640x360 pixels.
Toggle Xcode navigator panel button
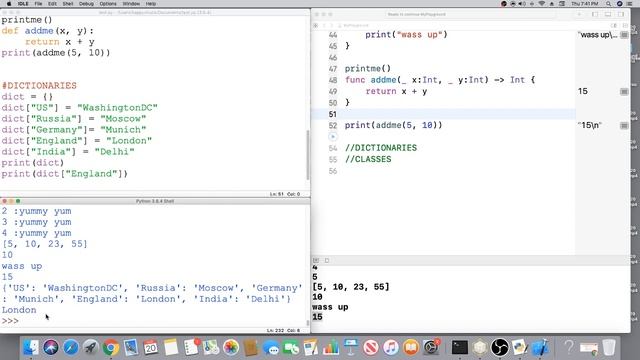[x=595, y=14]
